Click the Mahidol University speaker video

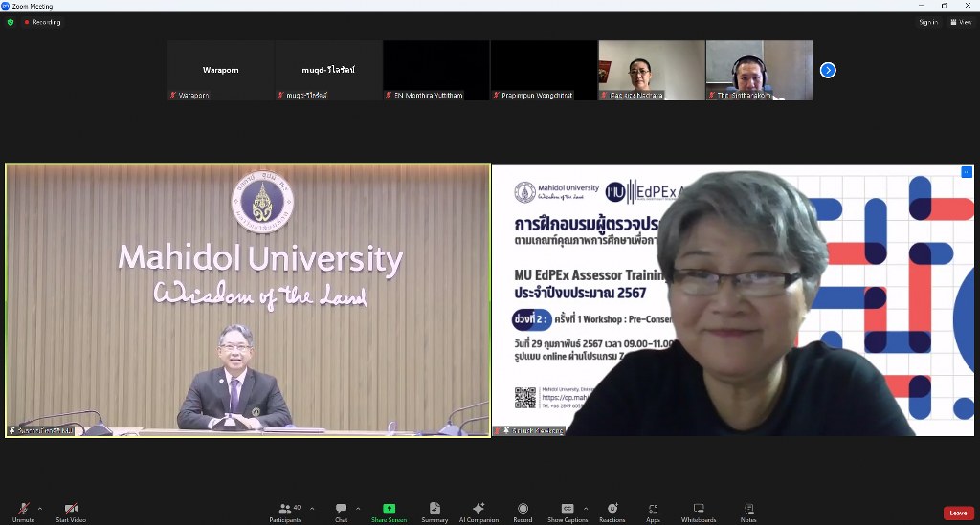tap(248, 300)
